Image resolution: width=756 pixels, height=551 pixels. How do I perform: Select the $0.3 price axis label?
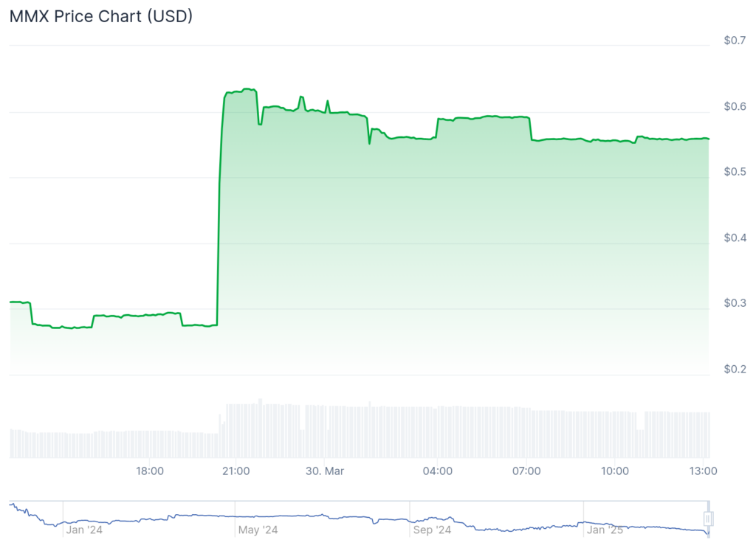[734, 303]
